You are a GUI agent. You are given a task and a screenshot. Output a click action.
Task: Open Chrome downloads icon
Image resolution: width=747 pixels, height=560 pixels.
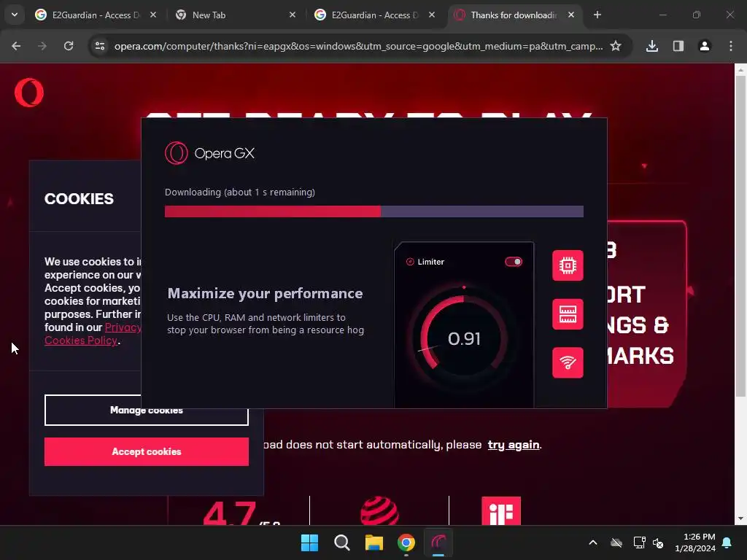click(652, 46)
